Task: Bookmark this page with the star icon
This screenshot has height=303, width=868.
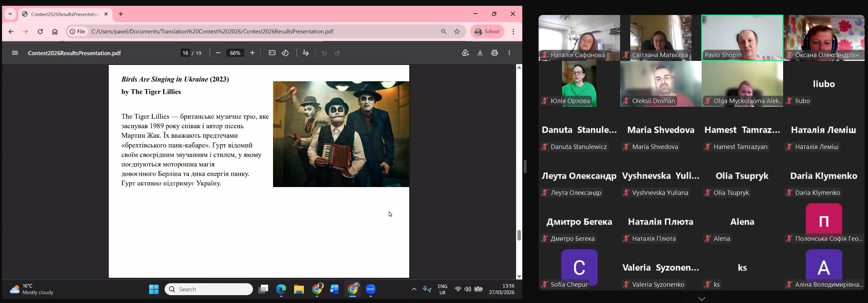Action: [457, 32]
